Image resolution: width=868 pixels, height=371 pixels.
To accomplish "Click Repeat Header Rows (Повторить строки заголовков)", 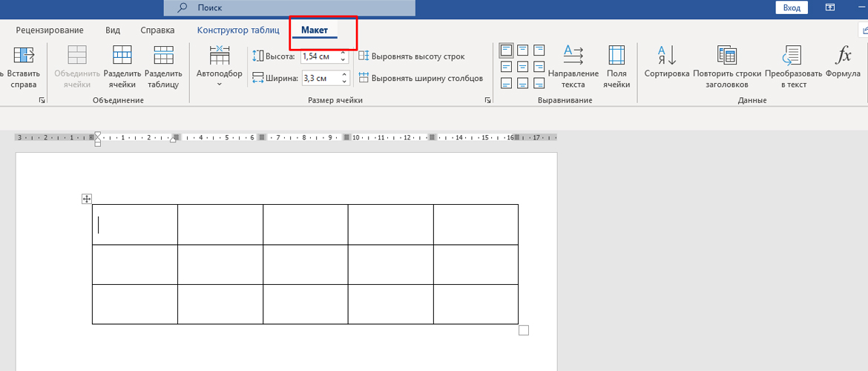I will click(x=726, y=66).
